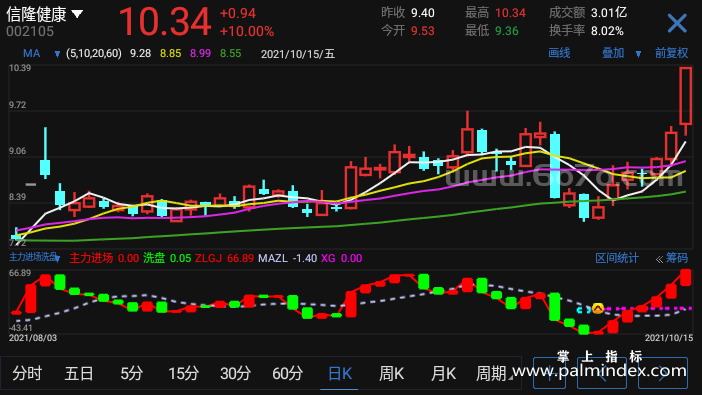Expand the 筹码 chip distribution panel
The width and height of the screenshot is (702, 395).
(672, 258)
